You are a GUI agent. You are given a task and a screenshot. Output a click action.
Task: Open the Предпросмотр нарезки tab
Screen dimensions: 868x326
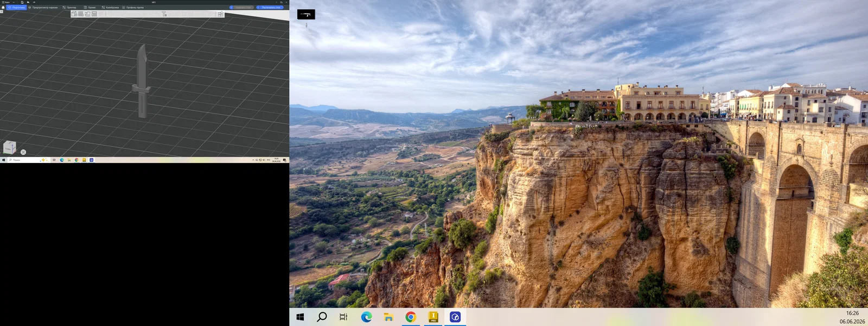43,8
